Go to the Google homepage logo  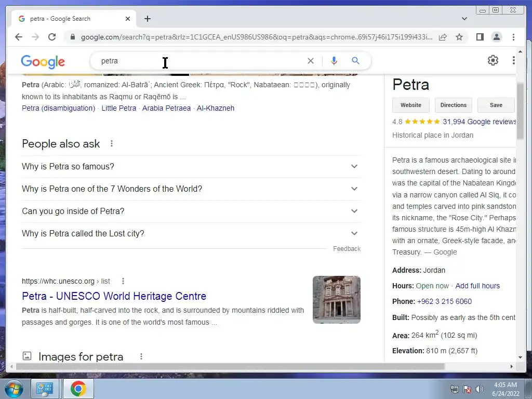tap(43, 61)
